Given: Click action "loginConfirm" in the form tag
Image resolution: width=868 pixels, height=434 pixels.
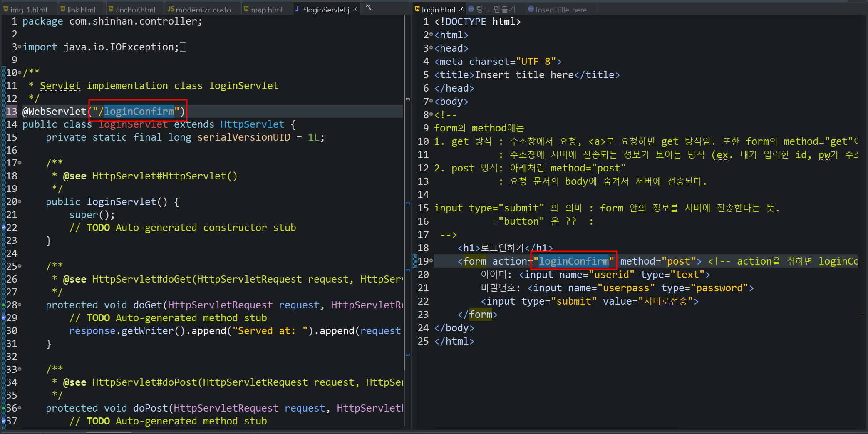Looking at the screenshot, I should click(x=574, y=261).
